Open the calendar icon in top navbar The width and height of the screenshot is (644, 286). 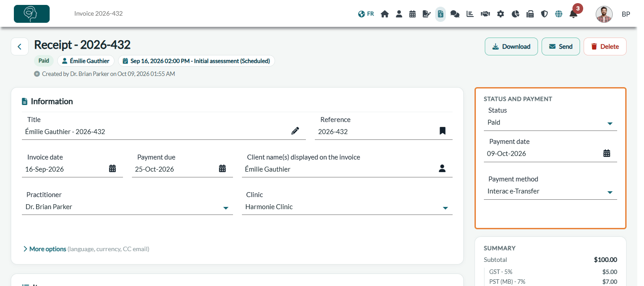[x=412, y=14]
